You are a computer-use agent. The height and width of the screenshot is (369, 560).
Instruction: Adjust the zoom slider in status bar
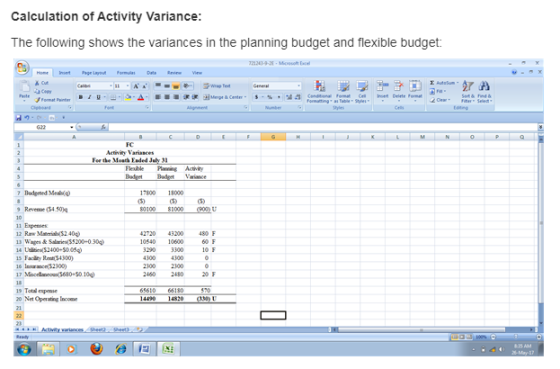pyautogui.click(x=516, y=337)
